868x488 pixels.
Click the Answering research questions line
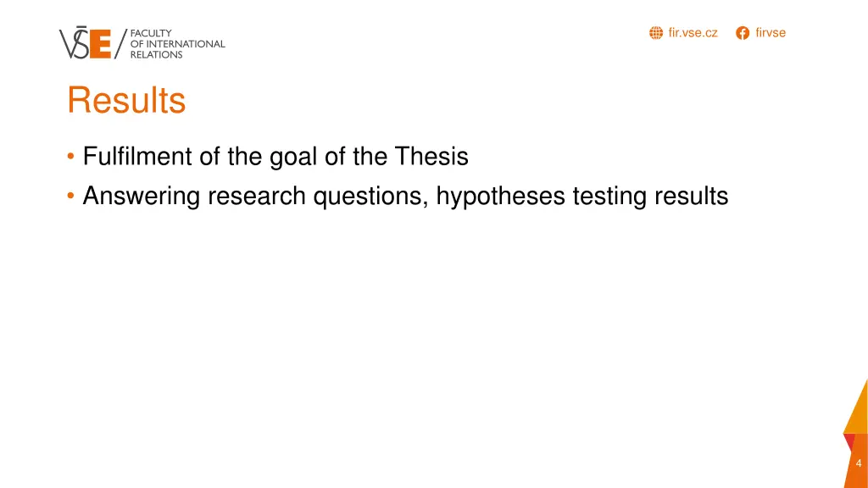point(405,197)
